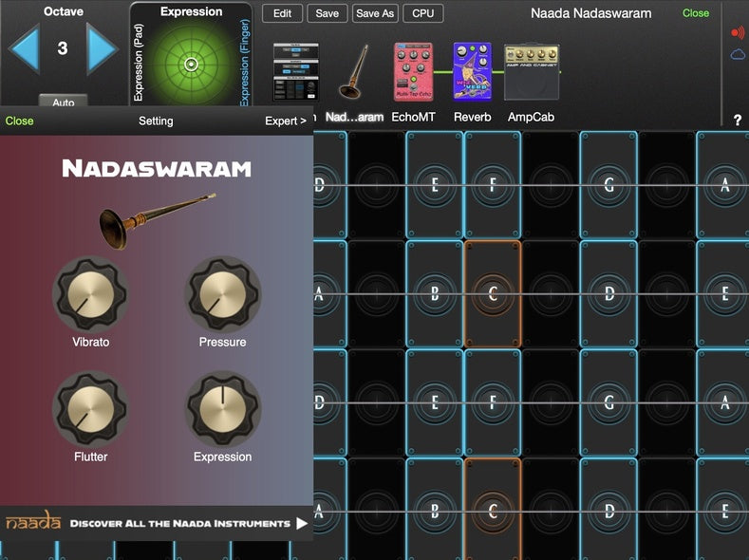Tap the play arrow on the Naada banner

click(302, 523)
